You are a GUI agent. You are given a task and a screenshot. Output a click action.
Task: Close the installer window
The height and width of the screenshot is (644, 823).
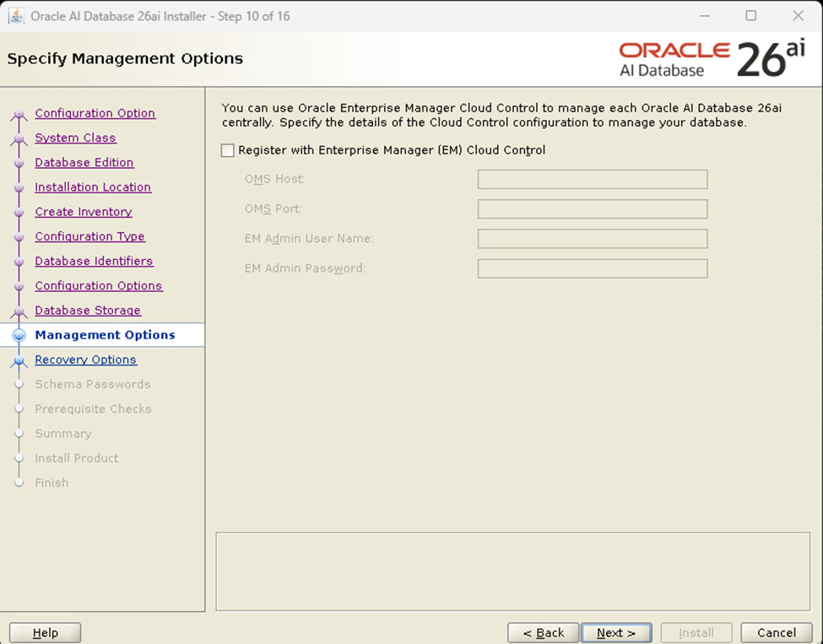798,16
